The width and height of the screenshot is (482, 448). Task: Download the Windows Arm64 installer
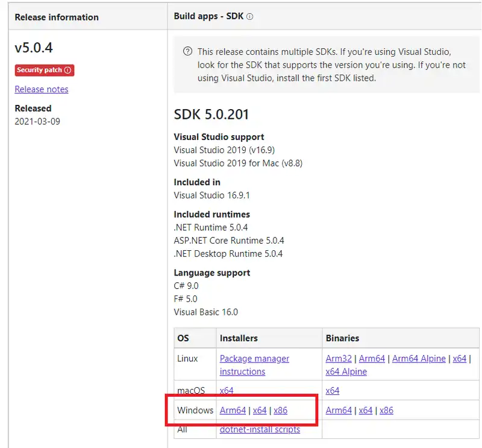pos(233,411)
